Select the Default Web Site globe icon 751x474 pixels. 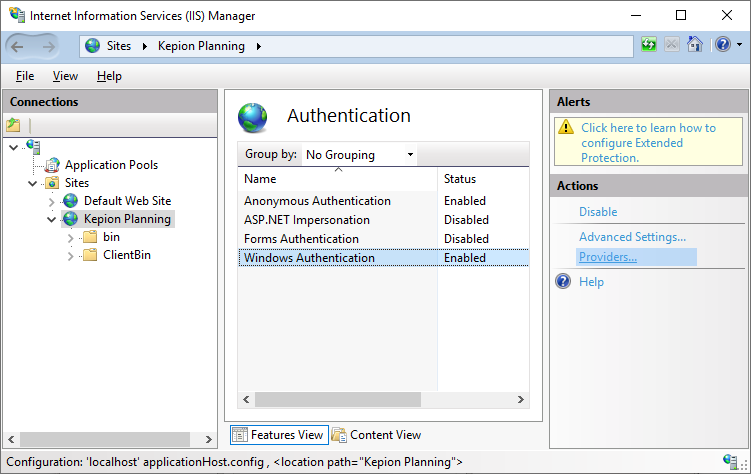coord(70,201)
